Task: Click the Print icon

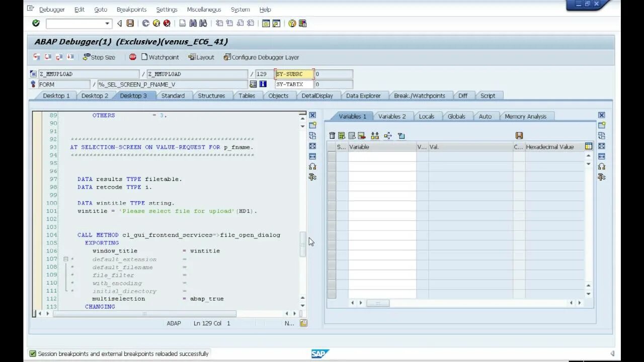Action: click(183, 23)
